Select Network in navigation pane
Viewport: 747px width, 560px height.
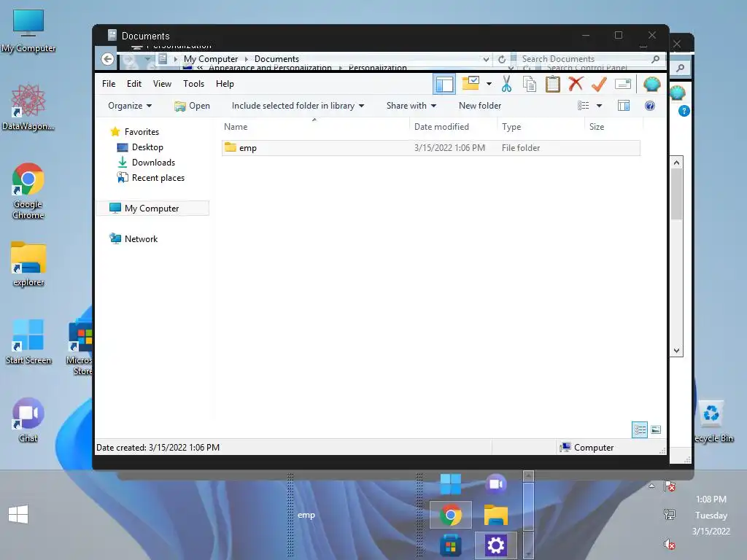click(141, 239)
